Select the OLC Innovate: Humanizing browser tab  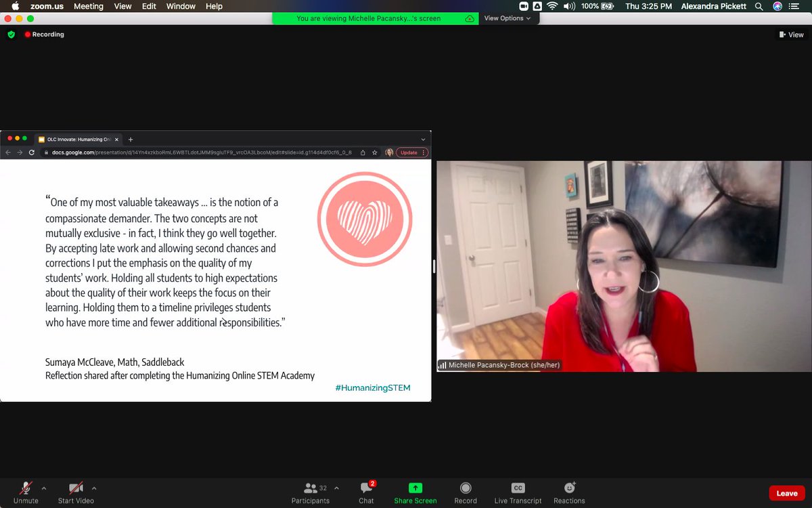pos(78,139)
